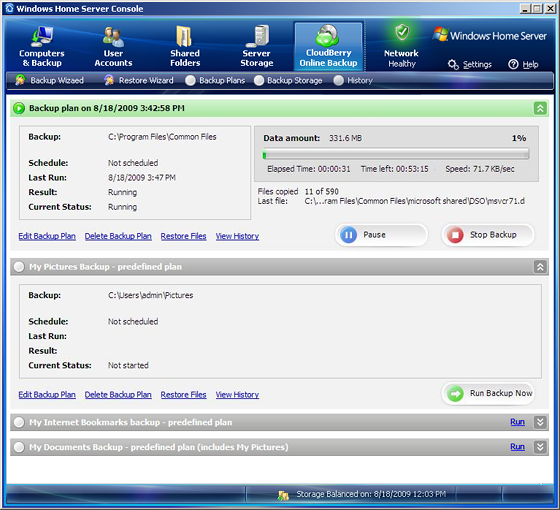This screenshot has width=560, height=510.
Task: Click Run link for My Documents Backup
Action: pyautogui.click(x=517, y=447)
